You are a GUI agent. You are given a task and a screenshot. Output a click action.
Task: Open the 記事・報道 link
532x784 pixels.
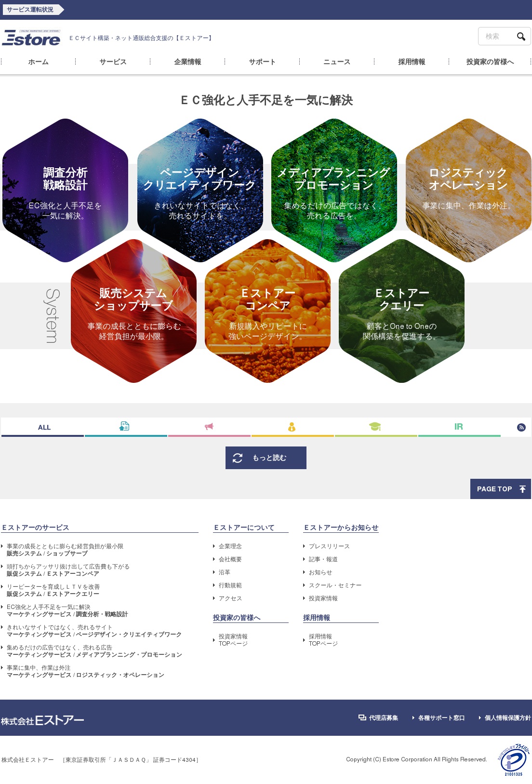(x=323, y=559)
